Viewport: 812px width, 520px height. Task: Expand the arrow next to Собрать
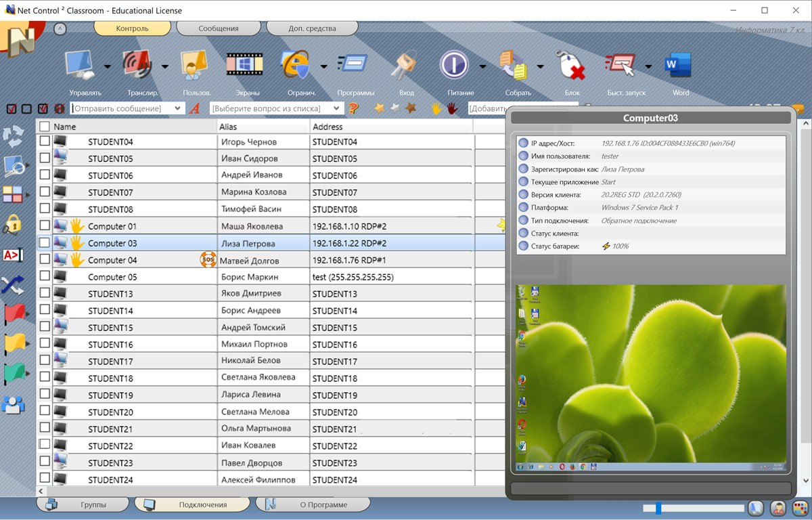(540, 66)
